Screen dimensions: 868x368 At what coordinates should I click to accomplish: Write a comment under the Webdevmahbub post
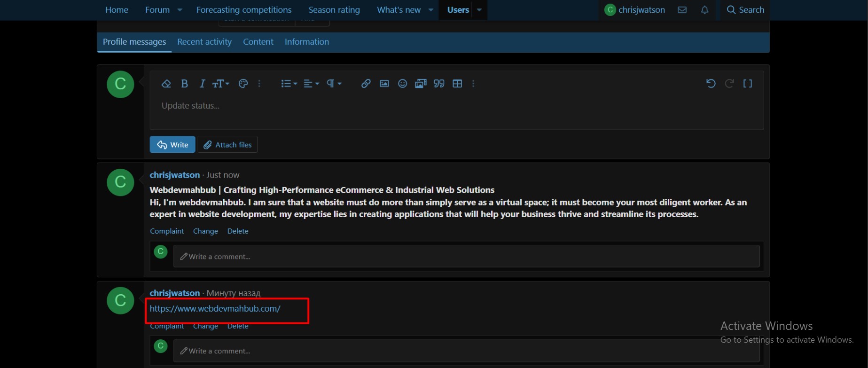point(466,257)
